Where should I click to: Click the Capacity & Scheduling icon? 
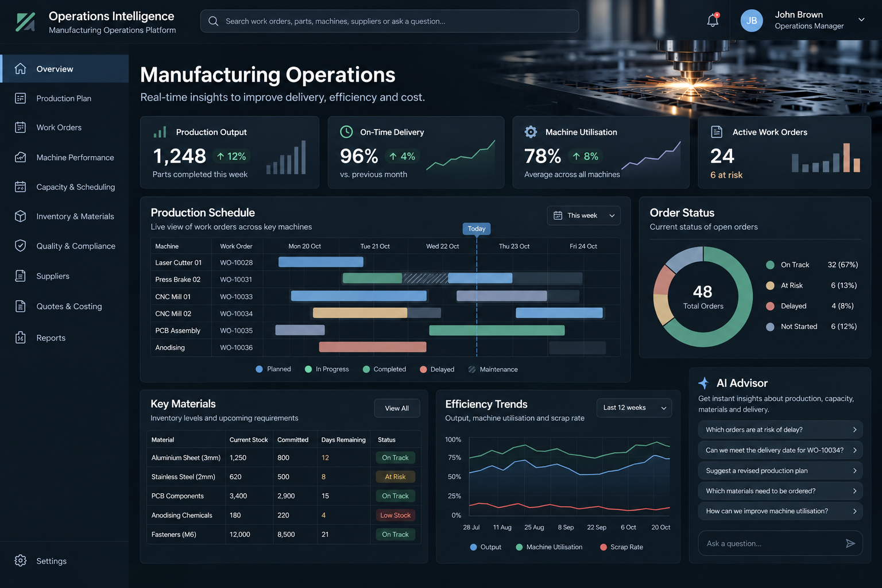tap(21, 187)
